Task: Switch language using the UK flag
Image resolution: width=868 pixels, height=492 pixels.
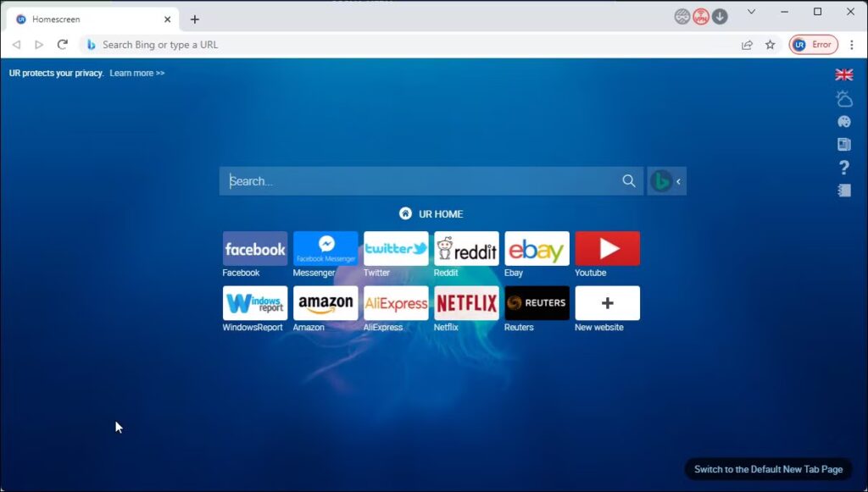Action: coord(844,75)
